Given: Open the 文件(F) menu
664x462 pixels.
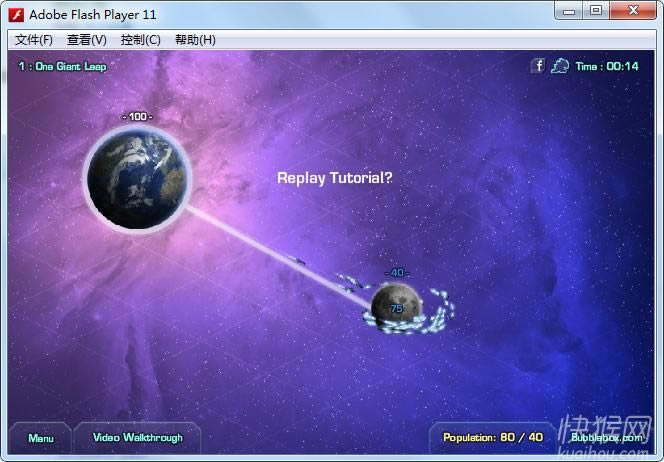Looking at the screenshot, I should tap(34, 40).
